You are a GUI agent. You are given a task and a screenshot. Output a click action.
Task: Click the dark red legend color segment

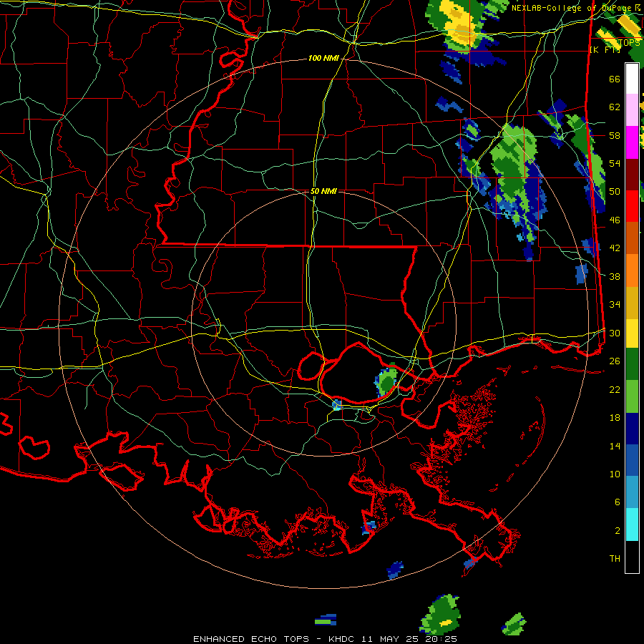pyautogui.click(x=632, y=175)
